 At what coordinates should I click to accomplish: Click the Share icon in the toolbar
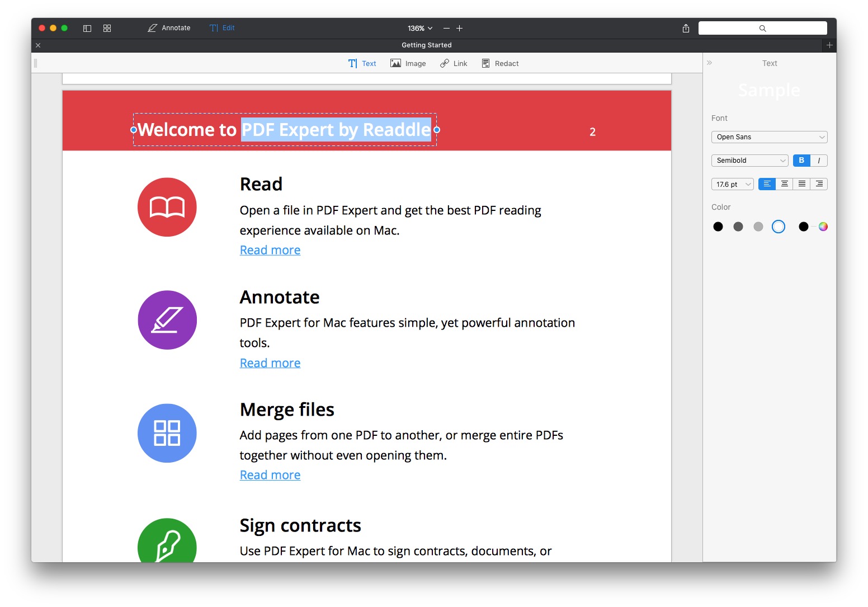[x=685, y=28]
